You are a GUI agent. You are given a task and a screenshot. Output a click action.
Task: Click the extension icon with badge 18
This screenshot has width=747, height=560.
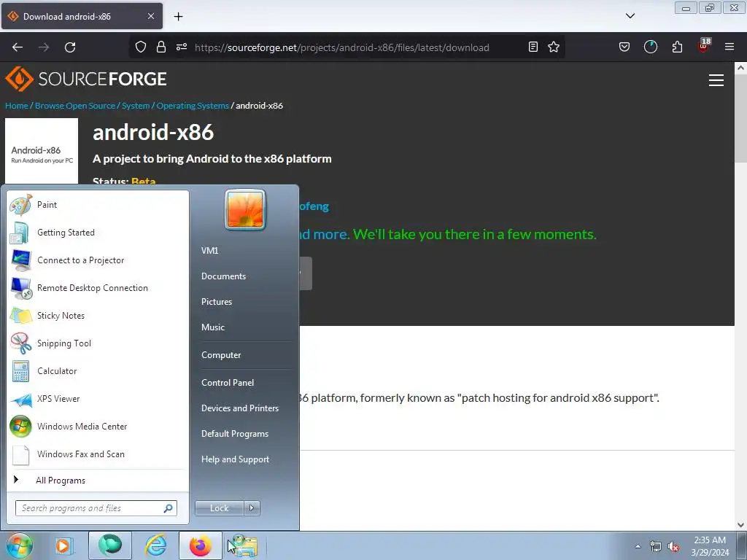(704, 46)
